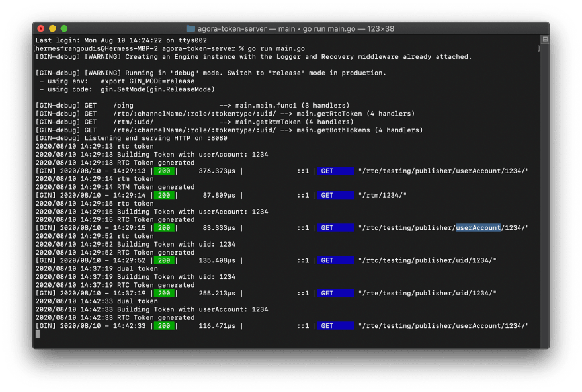Click the split pane icon at top right
The image size is (582, 392).
545,39
